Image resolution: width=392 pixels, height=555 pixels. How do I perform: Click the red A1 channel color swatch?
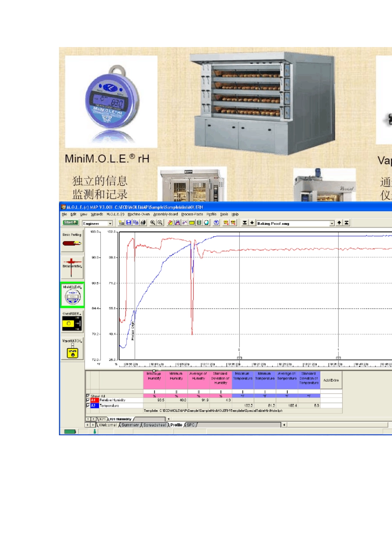click(x=94, y=400)
